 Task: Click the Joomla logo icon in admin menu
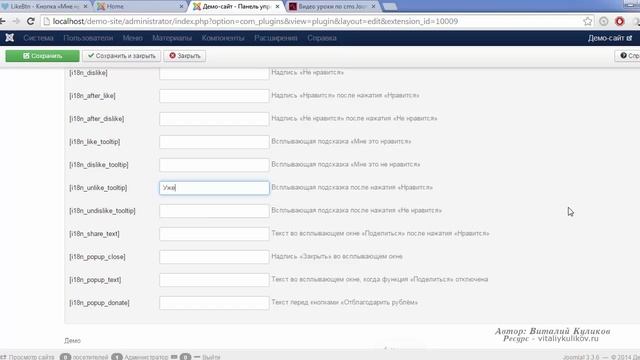[9, 38]
